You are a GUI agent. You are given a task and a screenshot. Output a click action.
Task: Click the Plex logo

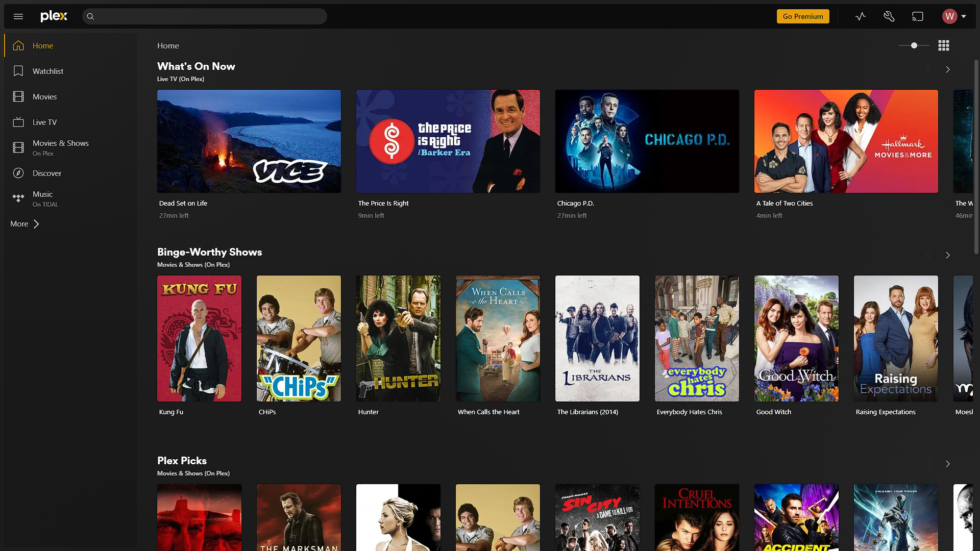[54, 16]
